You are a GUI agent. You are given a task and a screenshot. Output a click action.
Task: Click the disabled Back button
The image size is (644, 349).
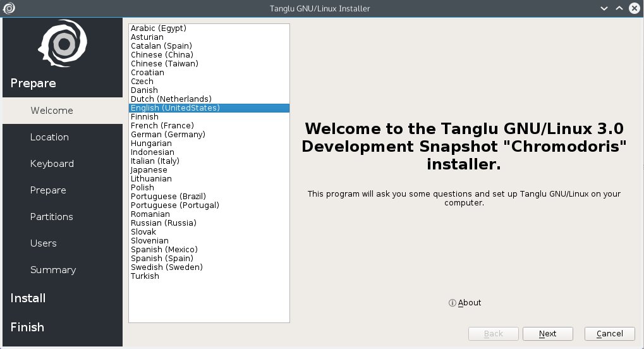pos(493,334)
